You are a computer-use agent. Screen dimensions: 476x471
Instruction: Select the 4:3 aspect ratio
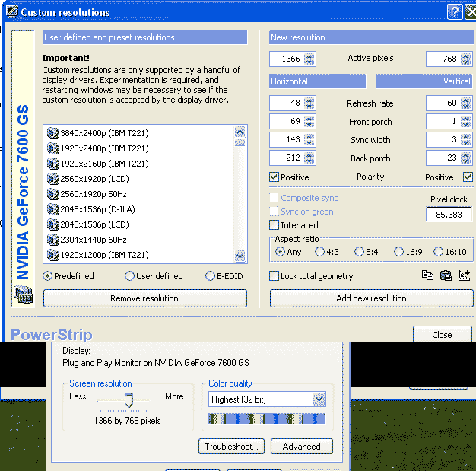pos(319,252)
